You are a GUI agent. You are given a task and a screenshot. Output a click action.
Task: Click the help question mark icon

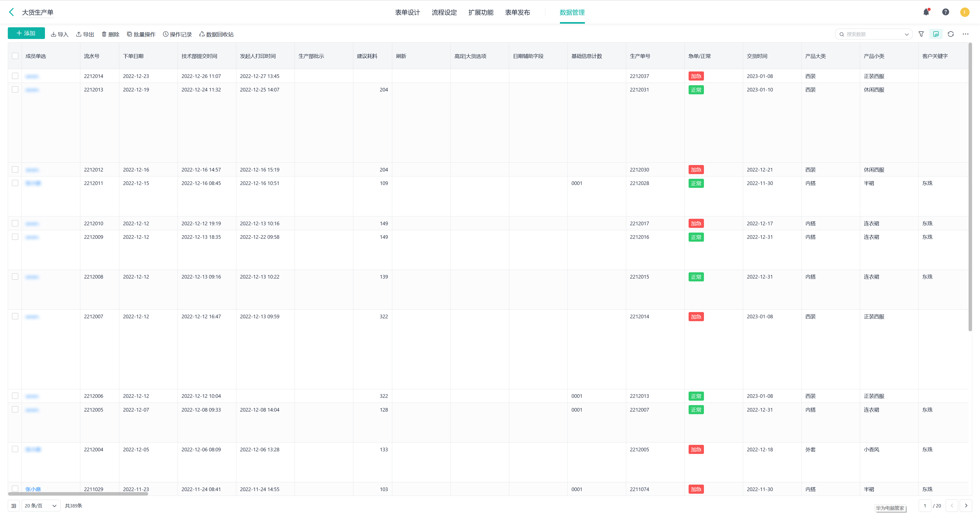tap(945, 12)
